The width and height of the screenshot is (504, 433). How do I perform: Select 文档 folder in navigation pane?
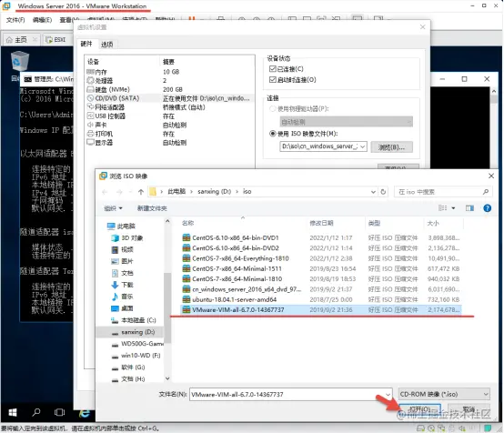(123, 273)
